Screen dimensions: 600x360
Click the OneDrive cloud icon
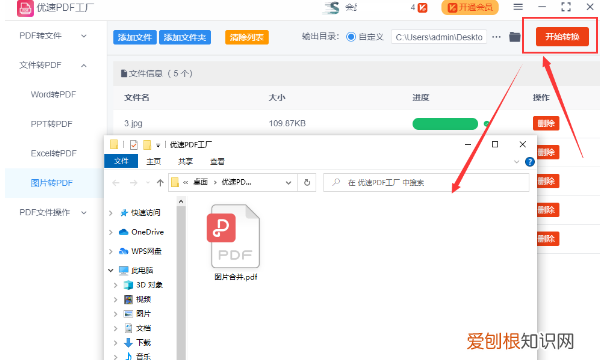click(124, 232)
